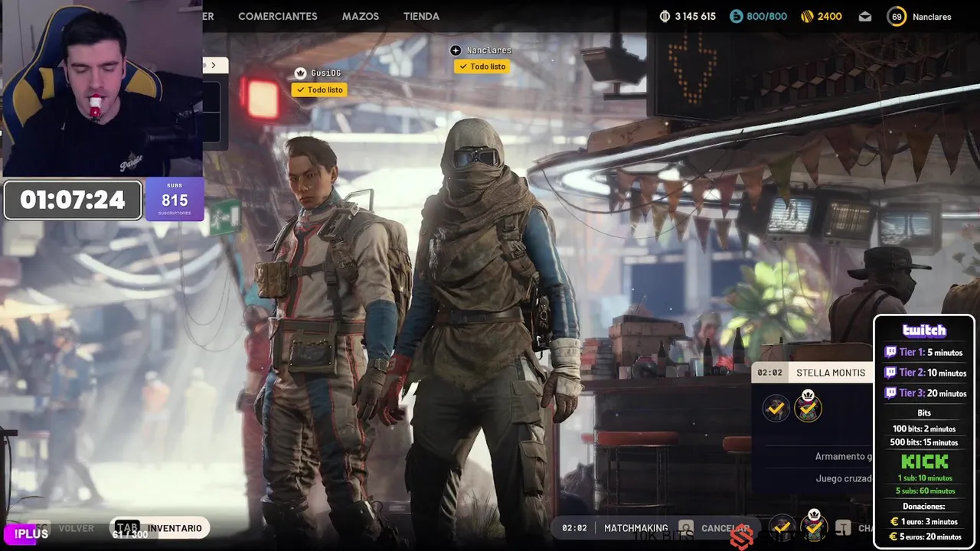Expand the side panel chevron arrow
This screenshot has height=551, width=980.
214,65
